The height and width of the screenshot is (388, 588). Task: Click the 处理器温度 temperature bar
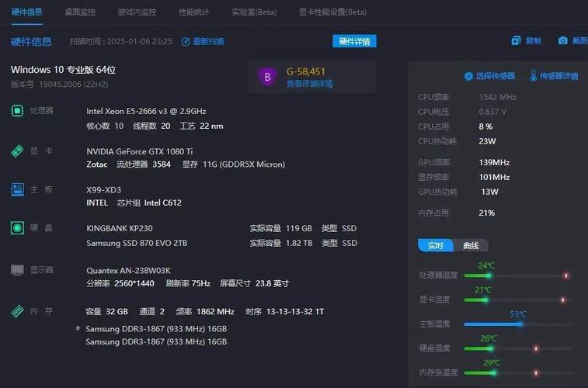[519, 275]
